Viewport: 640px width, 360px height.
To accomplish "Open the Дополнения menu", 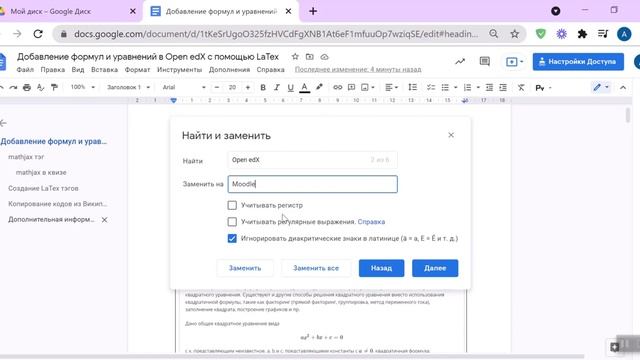I will pos(229,70).
